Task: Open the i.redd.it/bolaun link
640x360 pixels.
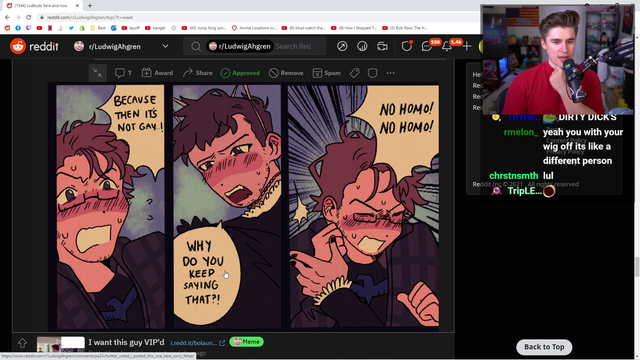Action: point(198,343)
